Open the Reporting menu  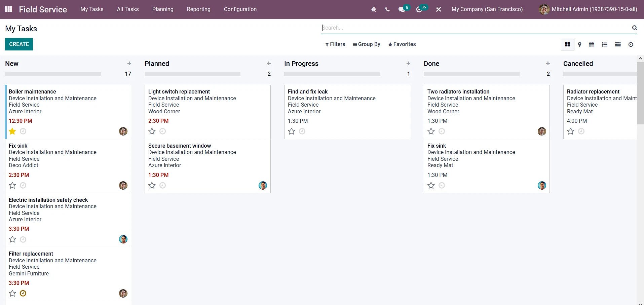(198, 9)
